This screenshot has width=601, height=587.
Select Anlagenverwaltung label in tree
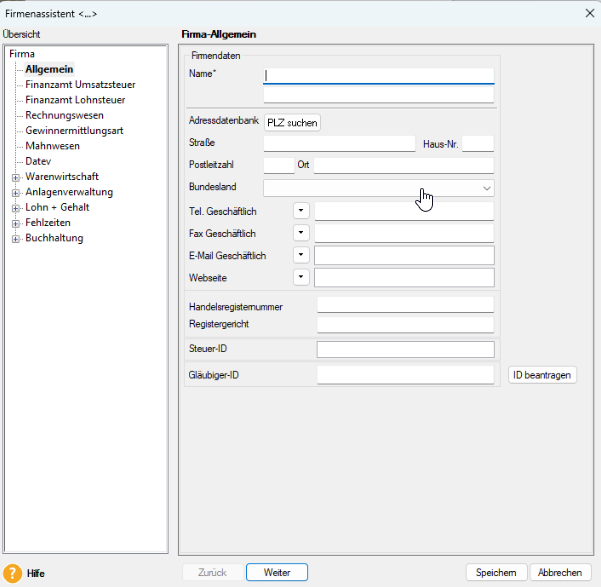(69, 192)
